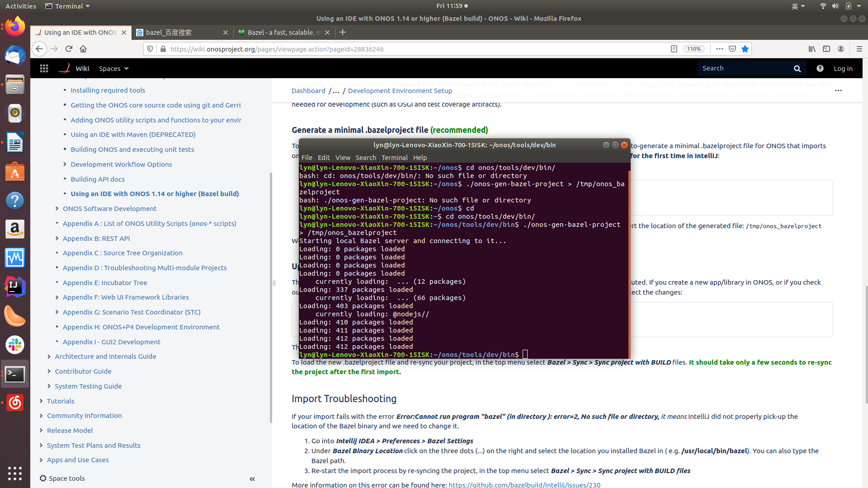Expand the Tutorials tree node
The width and height of the screenshot is (868, 488).
[x=41, y=401]
